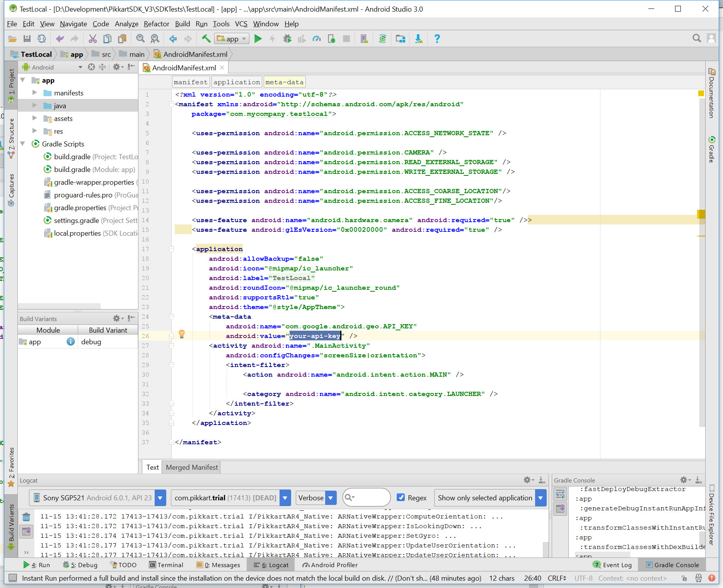Click the Cut scissors icon

[x=92, y=39]
